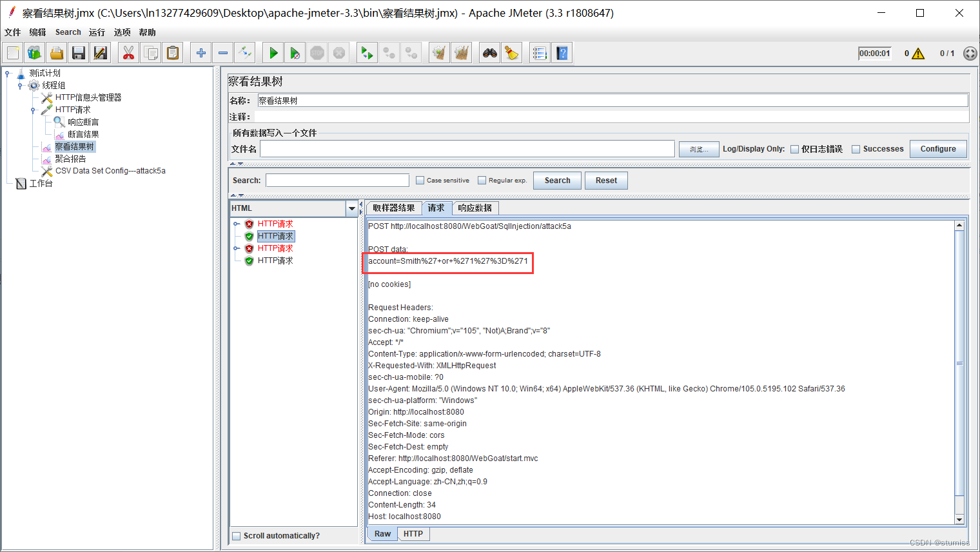Click the 文件名 input field

click(x=467, y=149)
